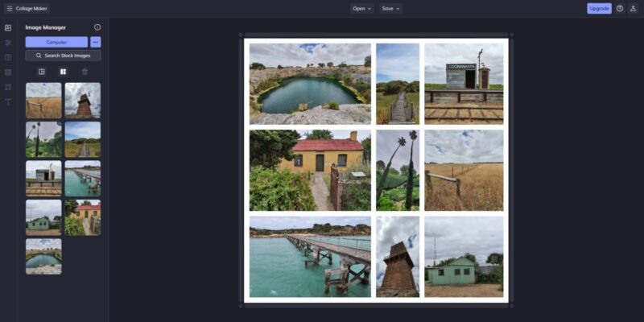Select the tall palm trees thumbnail
The image size is (644, 322).
pos(43,139)
